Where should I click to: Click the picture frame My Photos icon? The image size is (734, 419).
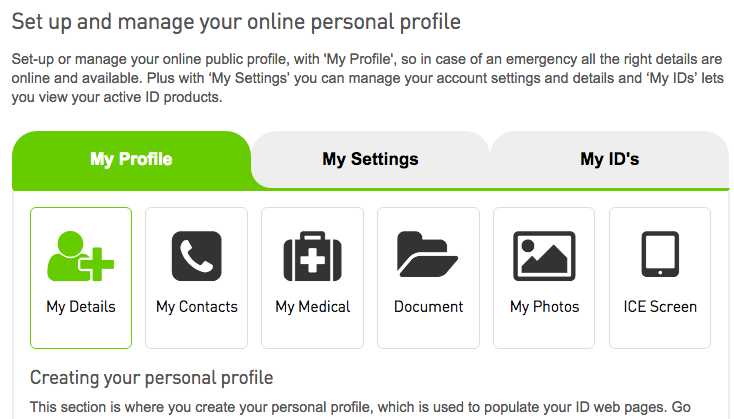point(544,256)
